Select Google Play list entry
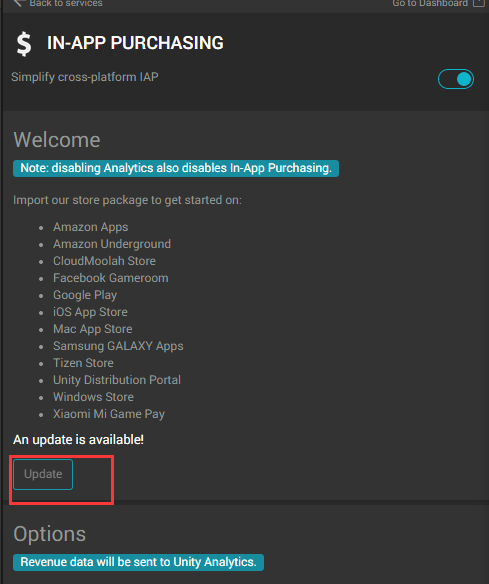 tap(85, 295)
